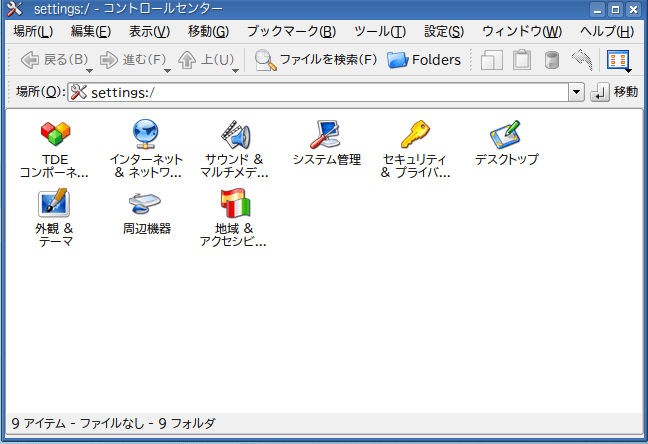Click the paste clipboard toolbar icon
The width and height of the screenshot is (648, 444).
coord(522,60)
